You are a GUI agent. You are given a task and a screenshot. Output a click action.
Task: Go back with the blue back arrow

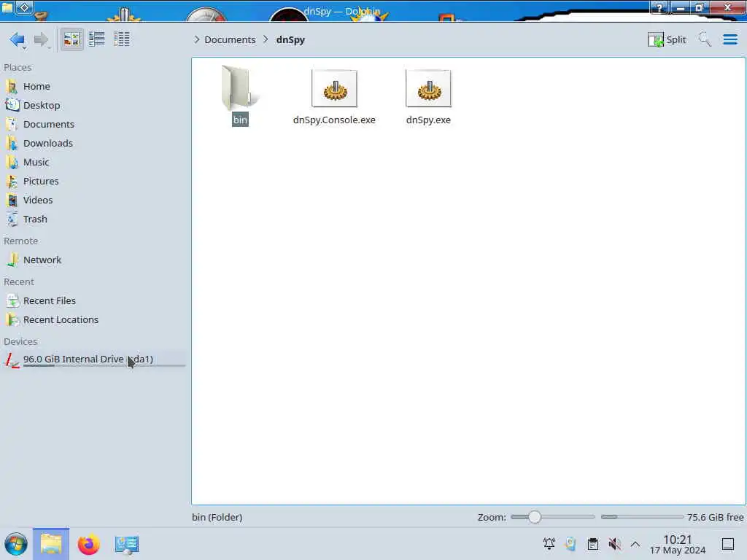tap(18, 39)
